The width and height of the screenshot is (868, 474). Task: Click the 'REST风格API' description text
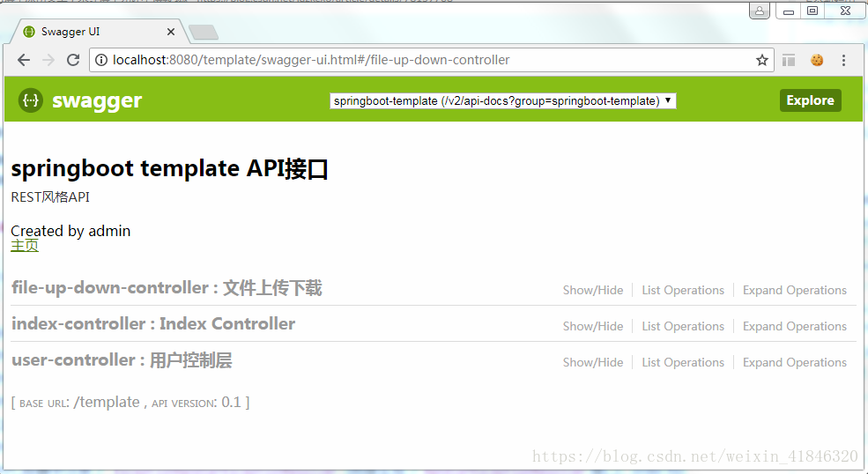[x=50, y=197]
